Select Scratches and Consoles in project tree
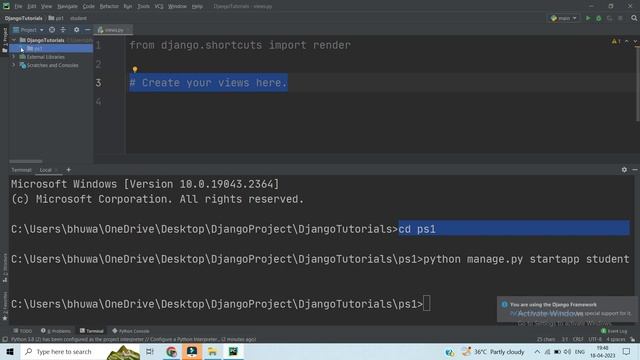This screenshot has width=640, height=360. pyautogui.click(x=52, y=65)
